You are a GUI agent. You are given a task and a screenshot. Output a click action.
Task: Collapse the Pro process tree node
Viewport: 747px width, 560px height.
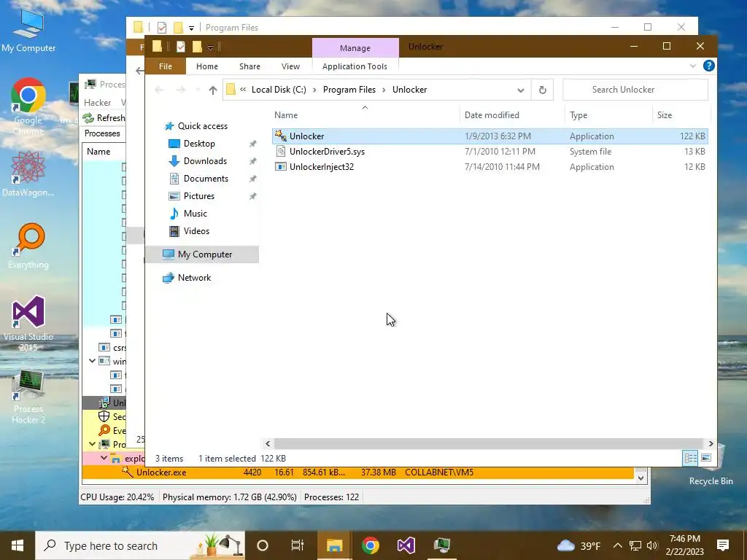click(x=93, y=444)
